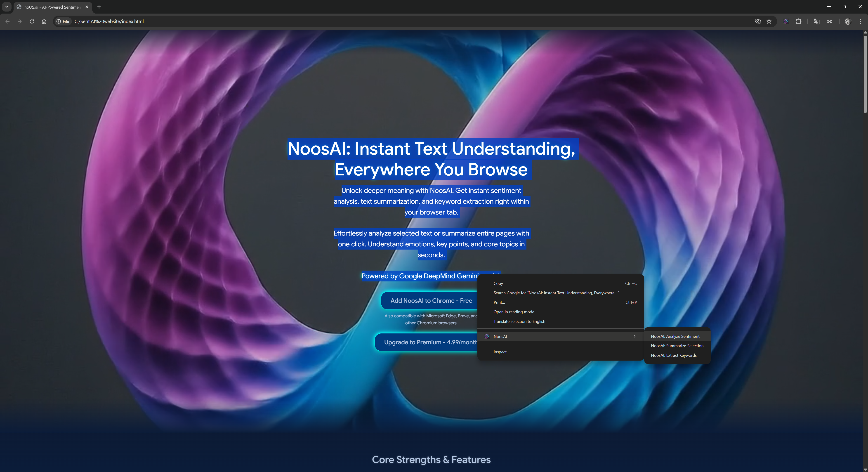Open a new tab with plus button
868x472 pixels.
99,7
